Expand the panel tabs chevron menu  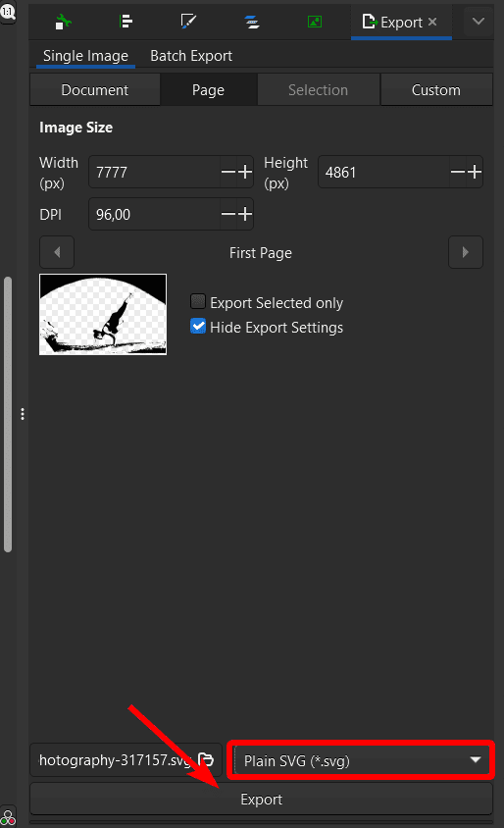tap(479, 22)
